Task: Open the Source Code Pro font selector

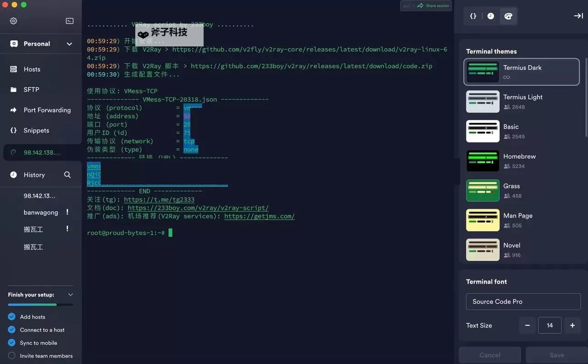Action: [x=523, y=302]
